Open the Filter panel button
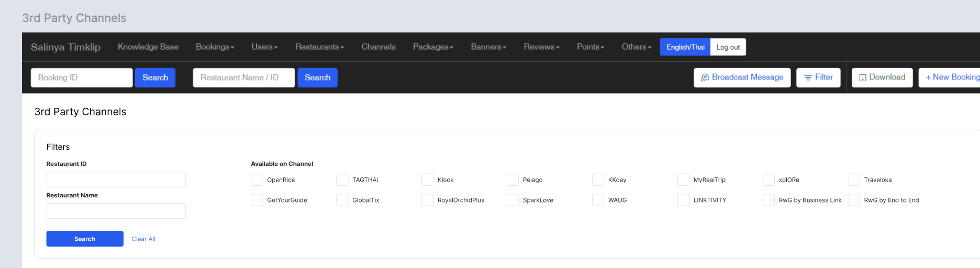 pyautogui.click(x=818, y=77)
